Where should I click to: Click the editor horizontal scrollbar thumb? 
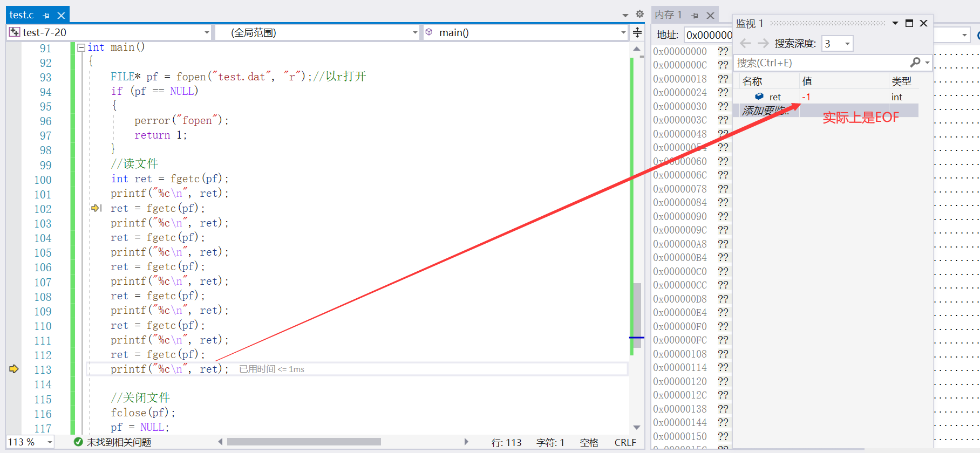tap(304, 442)
